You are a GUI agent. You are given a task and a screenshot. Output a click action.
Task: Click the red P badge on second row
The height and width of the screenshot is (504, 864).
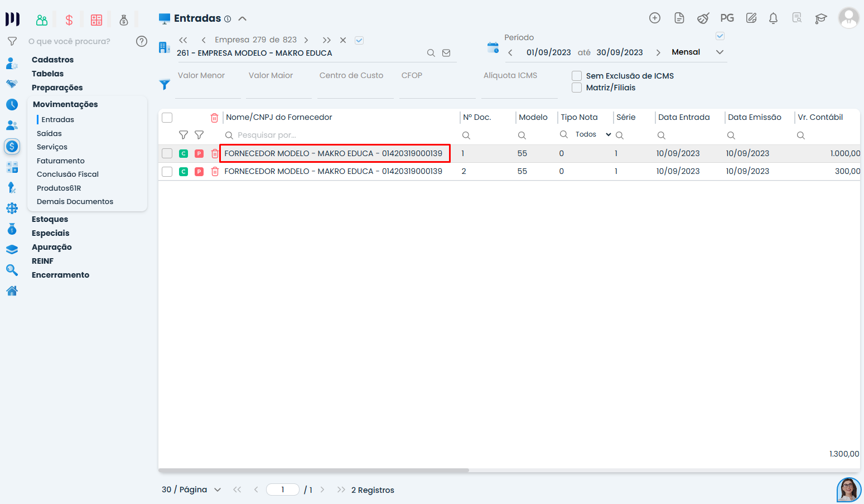click(199, 172)
